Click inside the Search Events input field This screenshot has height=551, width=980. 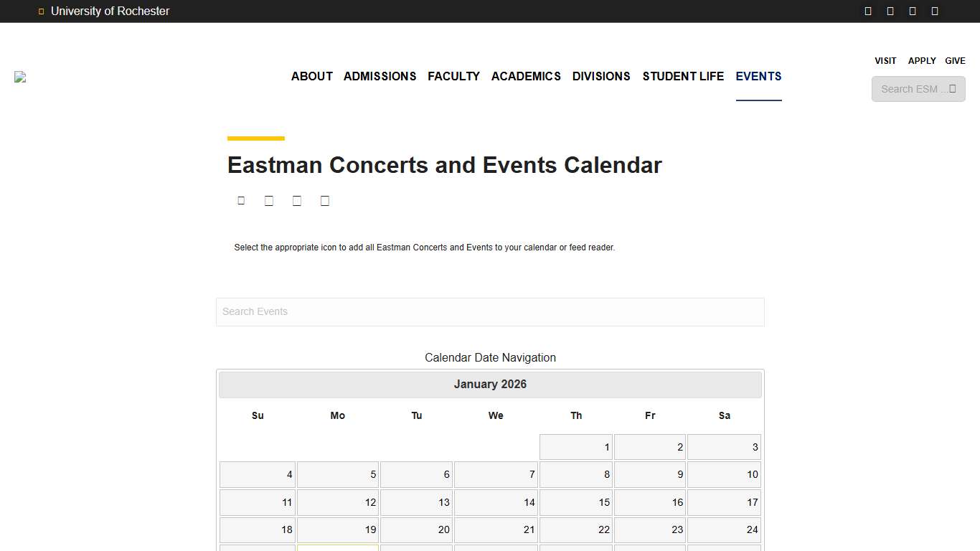490,311
